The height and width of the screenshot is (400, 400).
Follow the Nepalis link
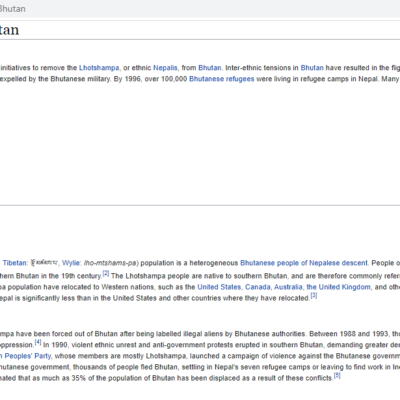[165, 68]
